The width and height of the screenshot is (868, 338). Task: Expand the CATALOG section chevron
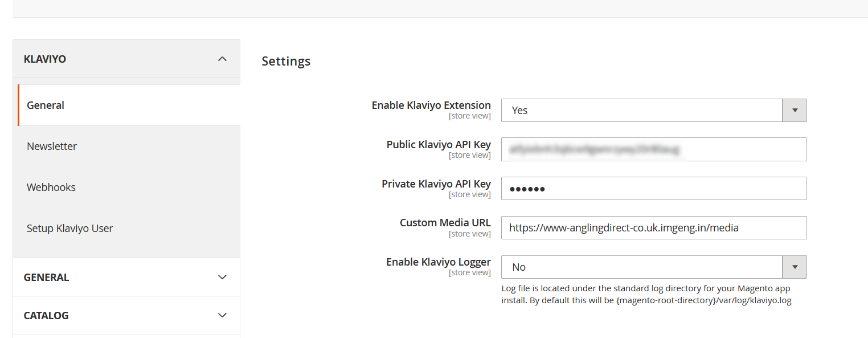click(223, 315)
